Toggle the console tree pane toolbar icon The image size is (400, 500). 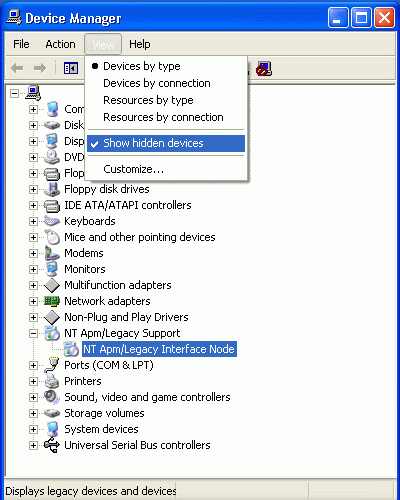pos(71,69)
